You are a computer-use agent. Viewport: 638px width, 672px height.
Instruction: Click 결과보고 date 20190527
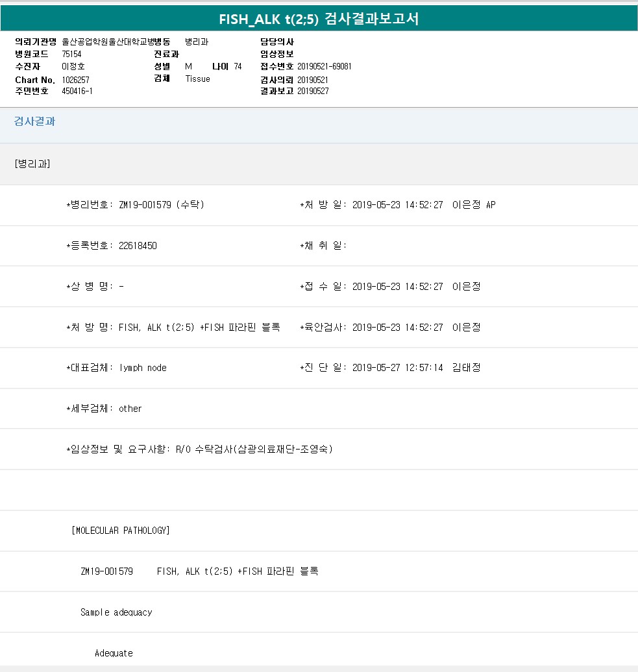[313, 91]
